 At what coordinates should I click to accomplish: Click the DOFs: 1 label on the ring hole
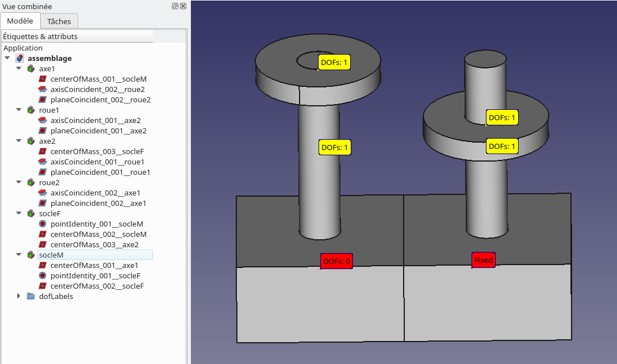click(x=334, y=62)
